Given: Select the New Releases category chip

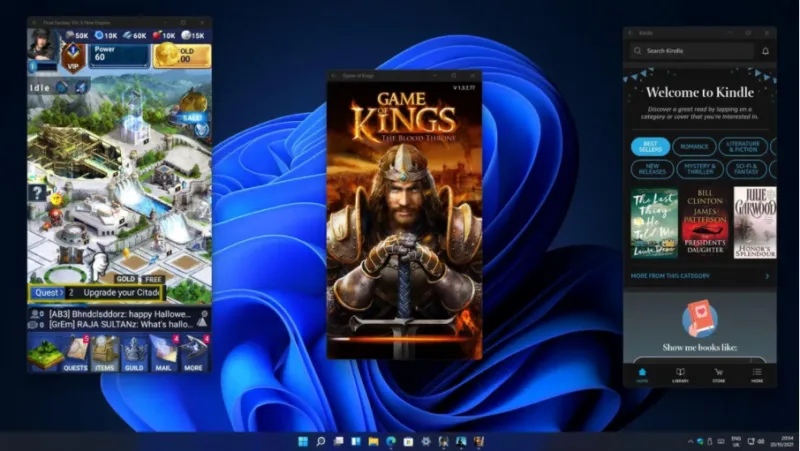Looking at the screenshot, I should 652,169.
